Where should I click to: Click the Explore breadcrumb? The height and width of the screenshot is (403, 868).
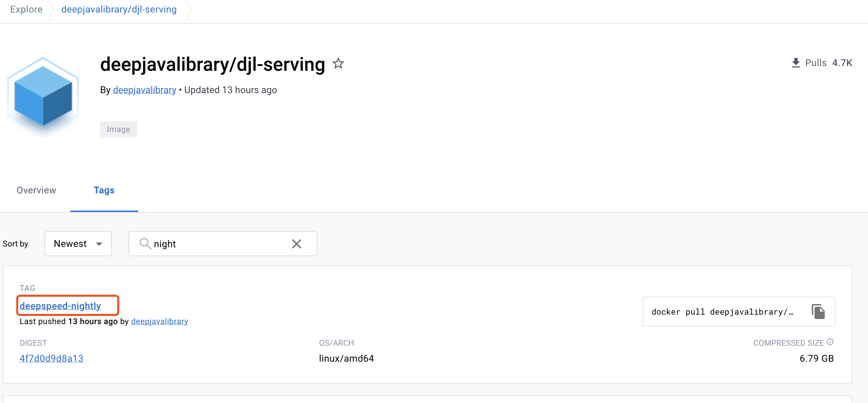[x=26, y=9]
